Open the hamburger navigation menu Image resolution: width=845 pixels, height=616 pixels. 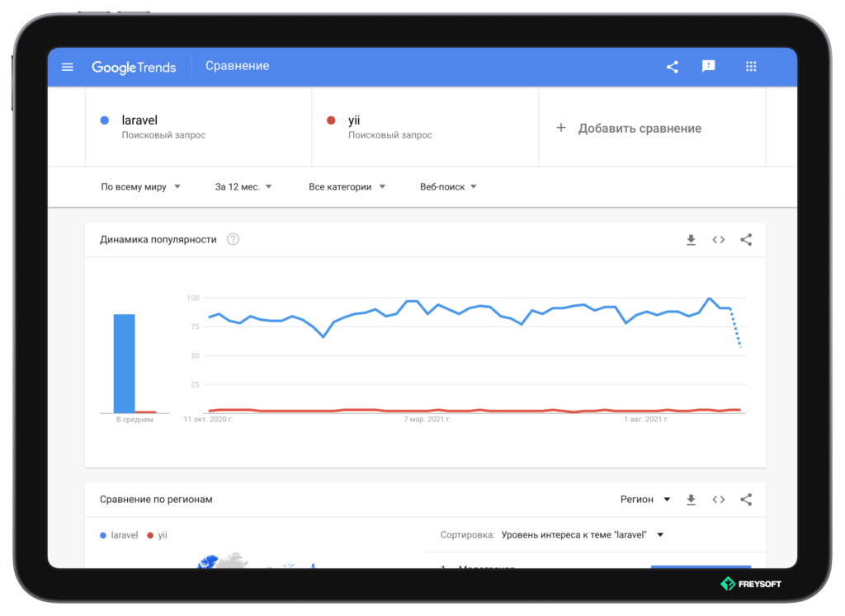(x=68, y=67)
